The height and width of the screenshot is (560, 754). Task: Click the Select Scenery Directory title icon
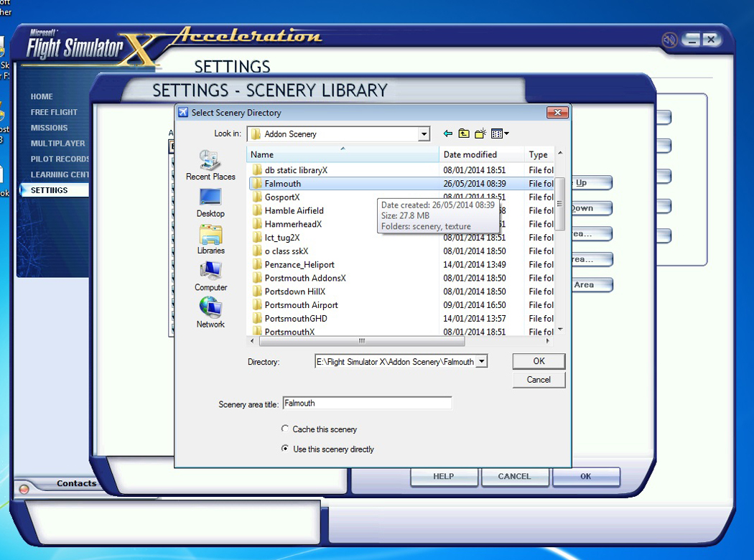click(183, 113)
